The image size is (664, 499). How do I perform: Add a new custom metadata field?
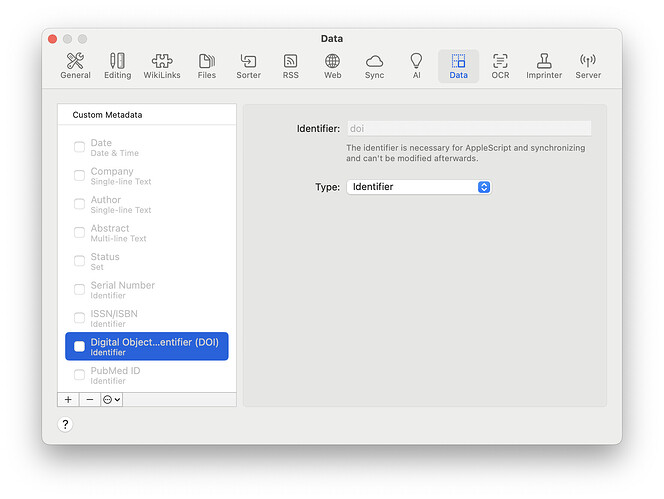(68, 399)
